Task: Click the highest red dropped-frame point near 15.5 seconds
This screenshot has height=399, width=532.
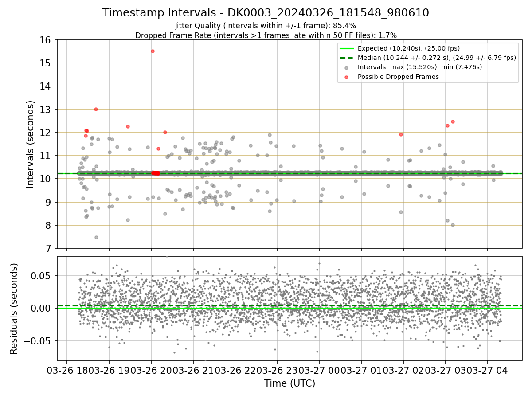Action: click(x=153, y=51)
